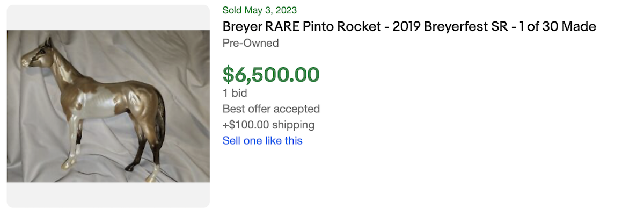
Task: Click the Best offer accepted label
Action: 271,109
